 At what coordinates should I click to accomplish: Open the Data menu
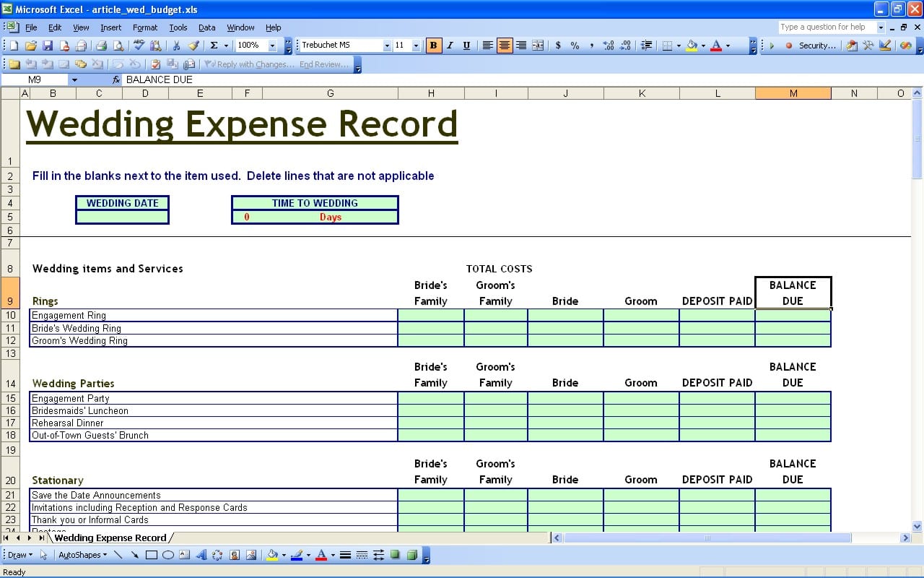[206, 27]
